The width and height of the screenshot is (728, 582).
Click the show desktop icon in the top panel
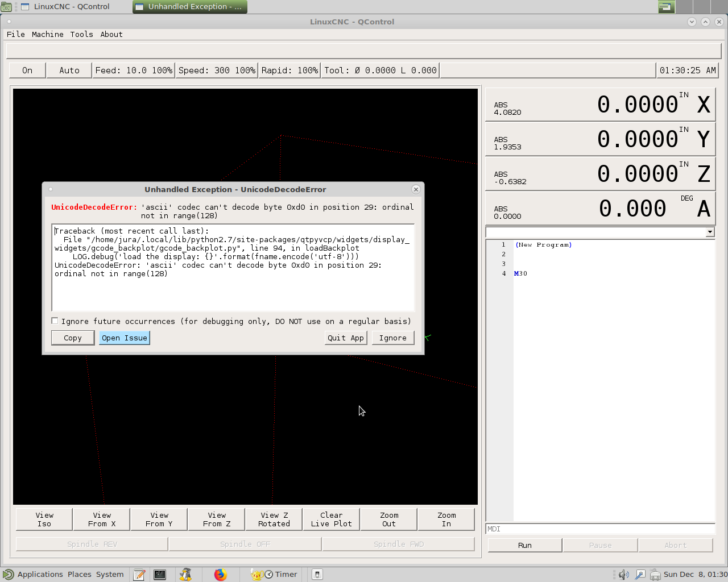[x=6, y=7]
